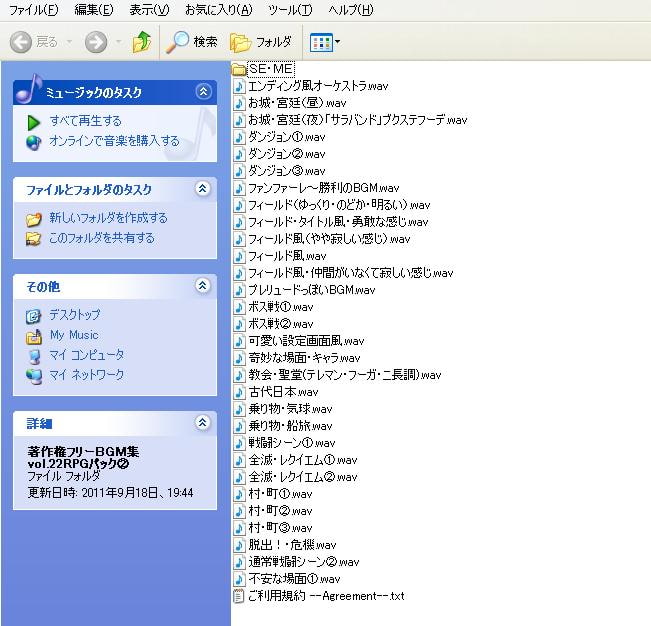The width and height of the screenshot is (651, 626).
Task: Select audio icon of エンディング風オーケストラ.wav
Action: click(x=239, y=86)
